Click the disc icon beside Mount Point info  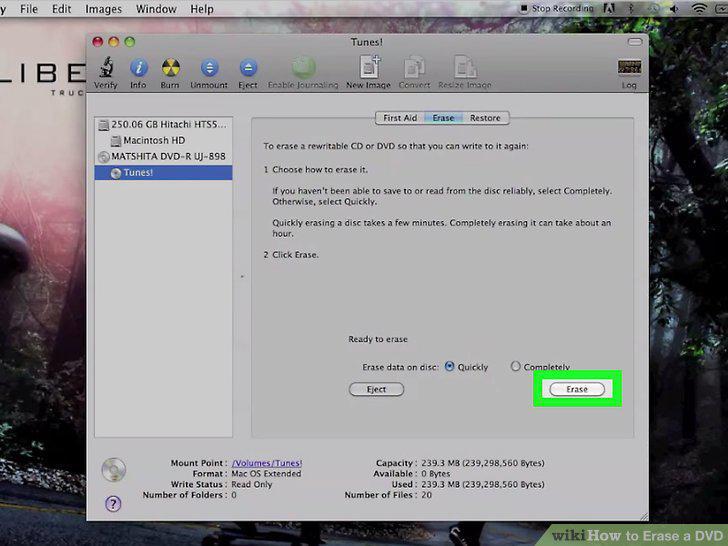click(x=114, y=469)
